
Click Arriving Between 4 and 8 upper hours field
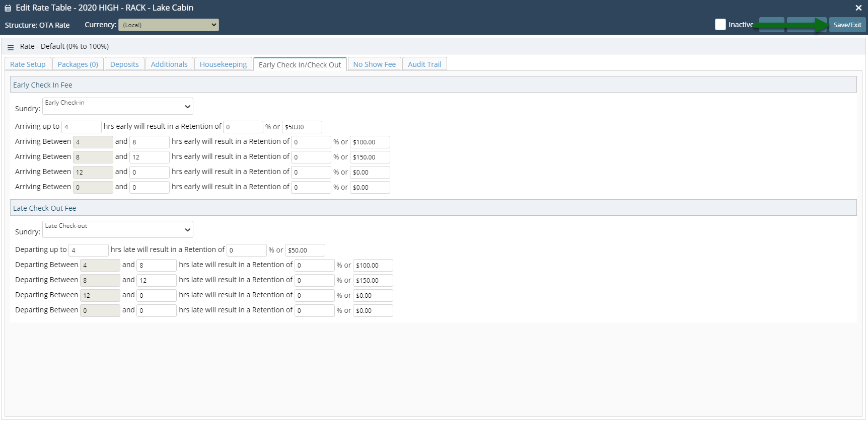click(150, 142)
